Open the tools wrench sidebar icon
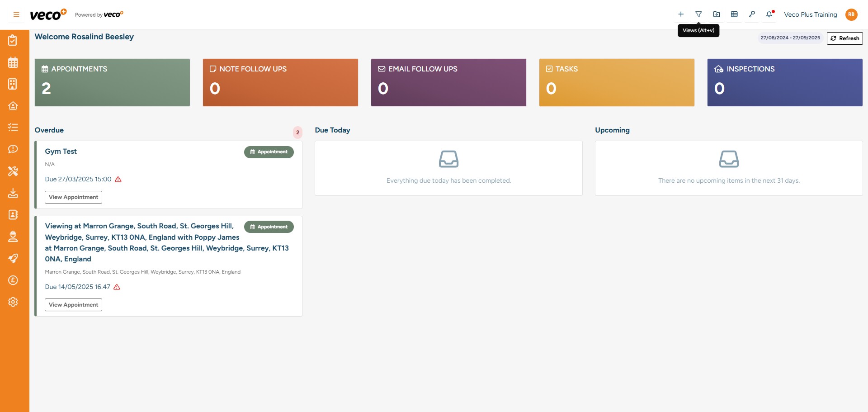This screenshot has width=868, height=412. [13, 171]
